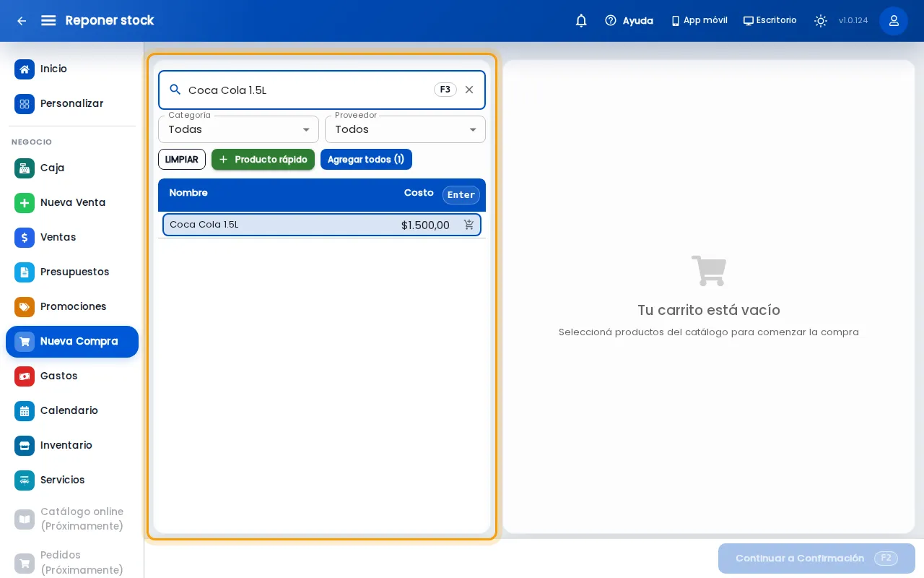Click the search magnifier icon
This screenshot has height=578, width=924.
[175, 90]
